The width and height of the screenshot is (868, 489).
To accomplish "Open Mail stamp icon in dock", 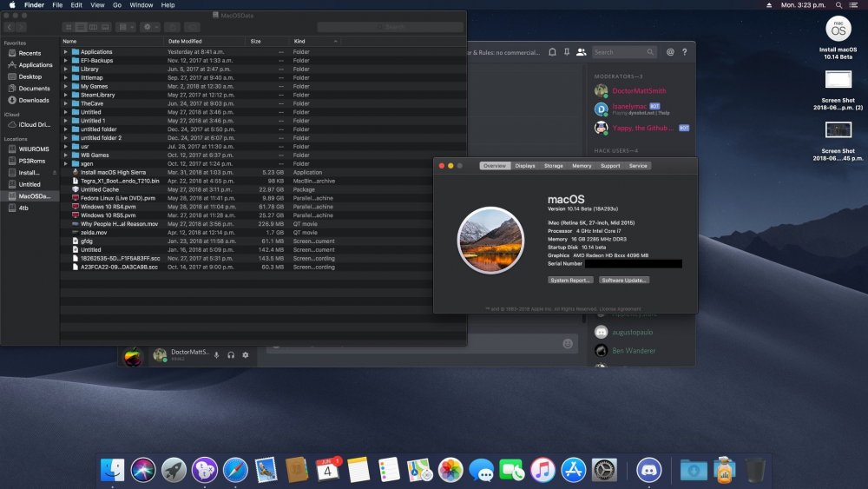I will click(266, 470).
